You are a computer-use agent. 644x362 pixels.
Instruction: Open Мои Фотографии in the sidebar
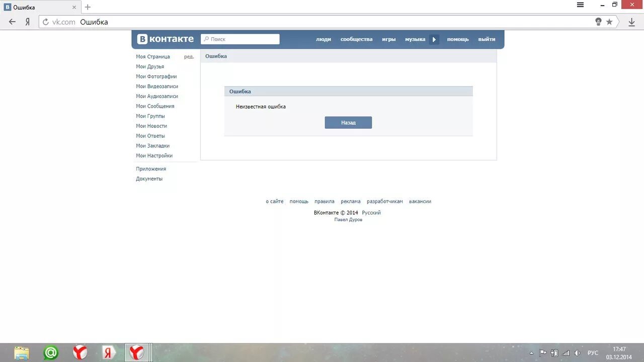156,76
